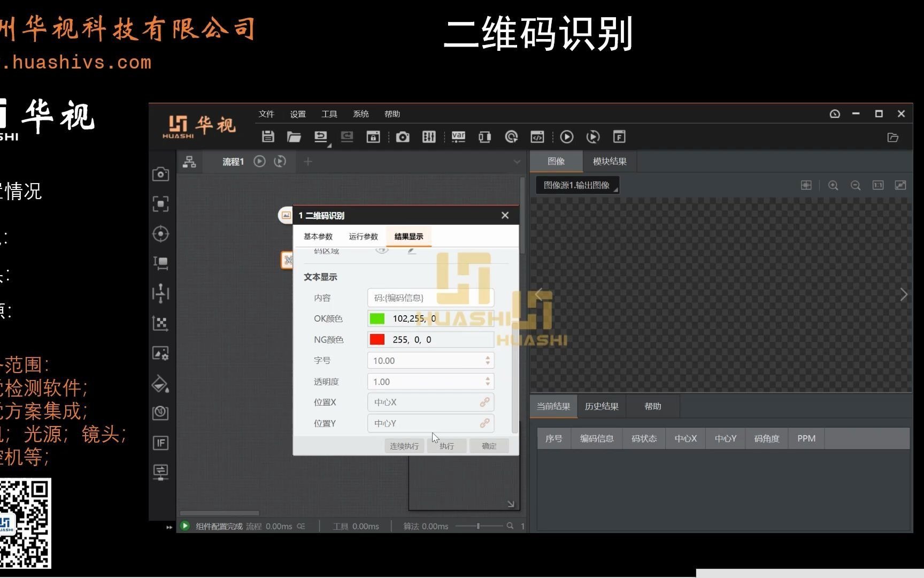Select the 图像 tab
The image size is (924, 578).
tap(556, 162)
